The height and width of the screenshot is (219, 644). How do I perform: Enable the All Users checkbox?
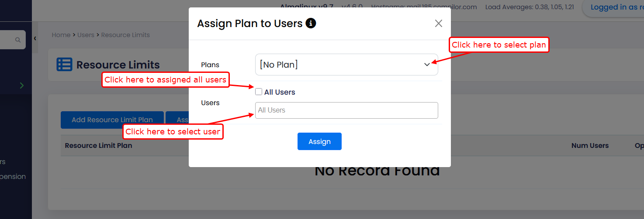click(259, 92)
